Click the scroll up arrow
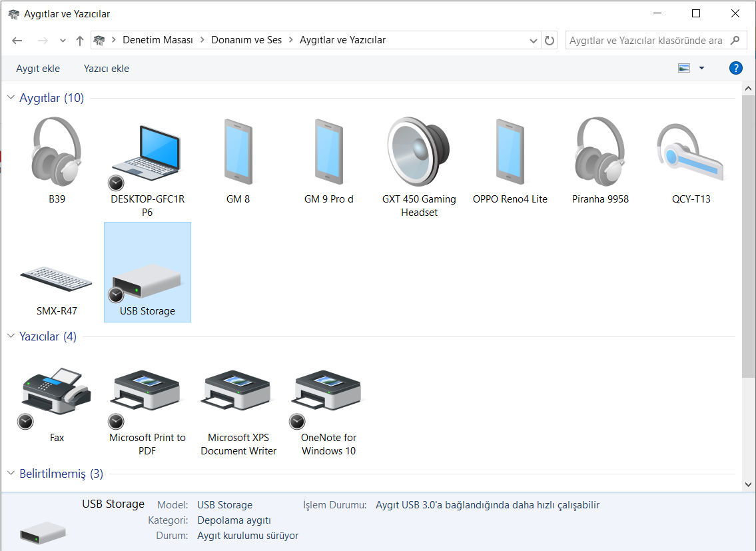Image resolution: width=756 pixels, height=551 pixels. click(748, 89)
